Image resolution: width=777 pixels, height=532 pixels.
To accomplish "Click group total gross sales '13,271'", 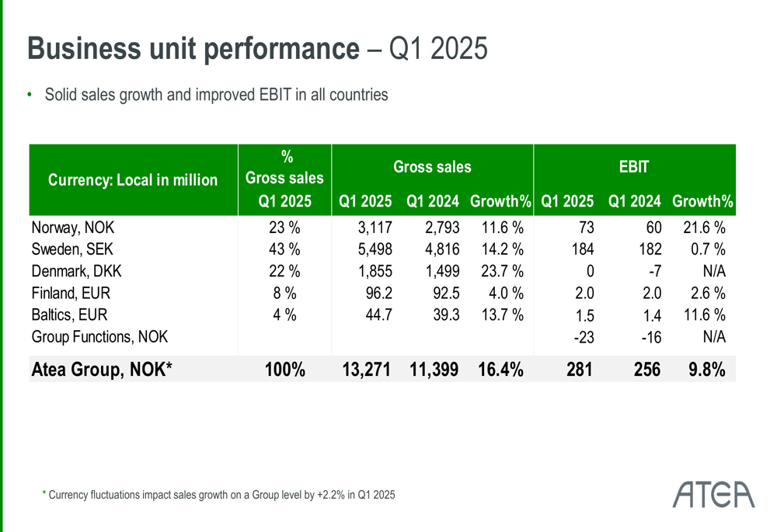I will point(366,370).
